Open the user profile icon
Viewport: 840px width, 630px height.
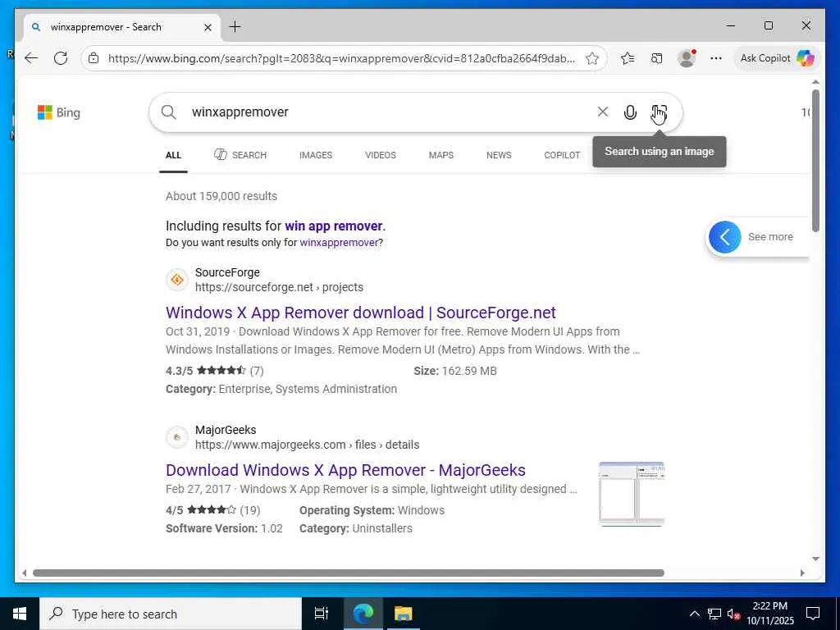tap(687, 58)
